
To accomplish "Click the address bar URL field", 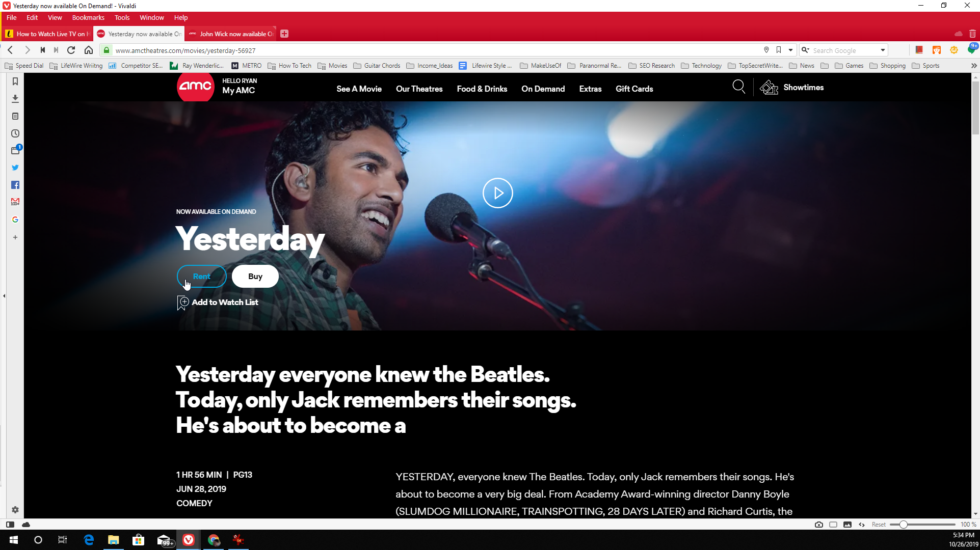I will pyautogui.click(x=436, y=50).
